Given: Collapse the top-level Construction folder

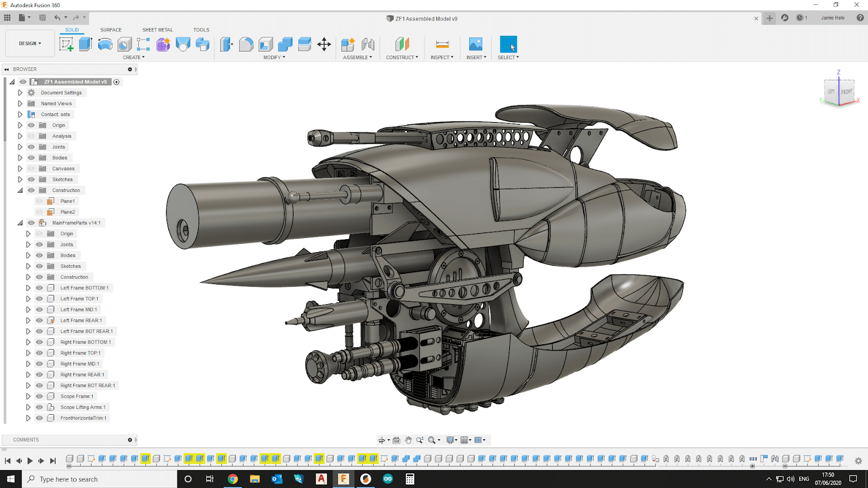Looking at the screenshot, I should click(x=20, y=190).
